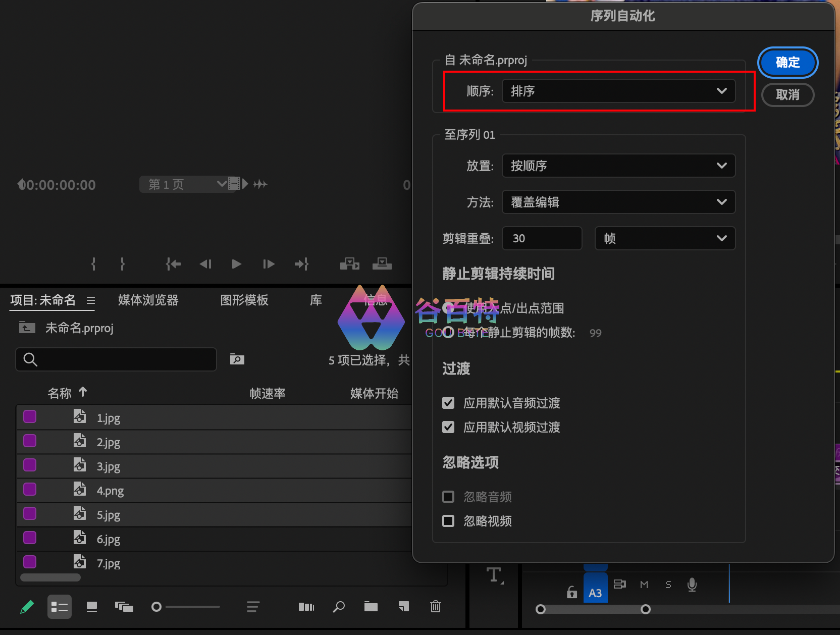Expand the 方法 dropdown showing 覆盖编辑
Image resolution: width=840 pixels, height=635 pixels.
(x=618, y=202)
